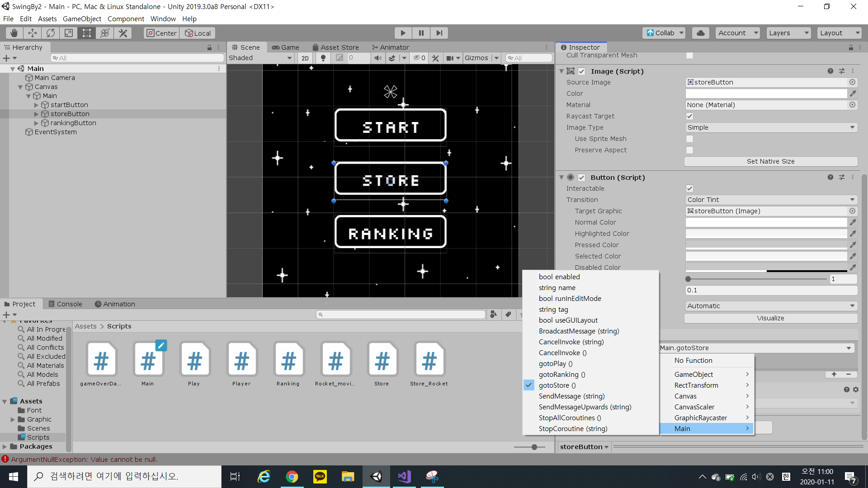Open the Layers dropdown
This screenshot has height=488, width=868.
(x=788, y=33)
